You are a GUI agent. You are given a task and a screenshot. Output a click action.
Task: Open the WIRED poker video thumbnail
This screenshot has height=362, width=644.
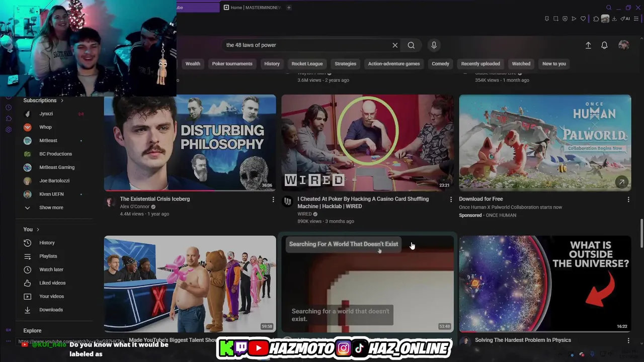point(367,143)
